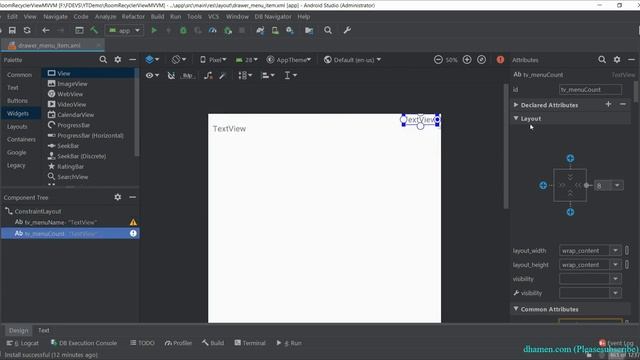Click the Save All toolbar icon

click(12, 31)
